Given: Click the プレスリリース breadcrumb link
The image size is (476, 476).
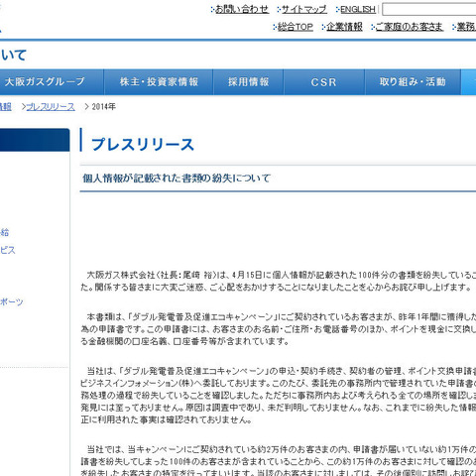Looking at the screenshot, I should click(51, 107).
